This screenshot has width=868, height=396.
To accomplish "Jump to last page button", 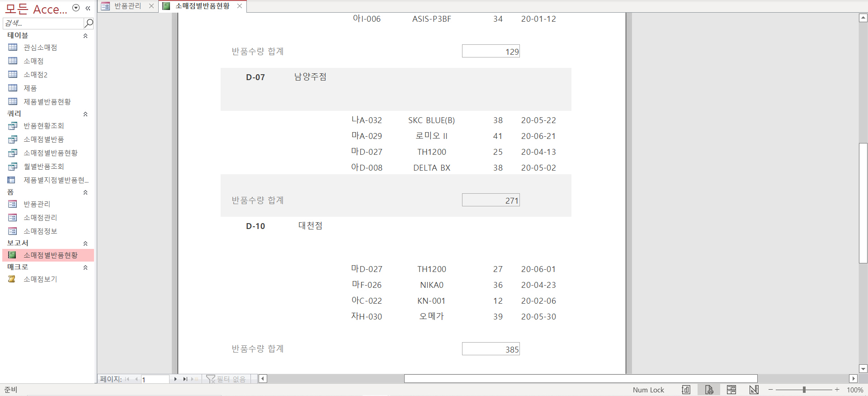I will click(185, 379).
